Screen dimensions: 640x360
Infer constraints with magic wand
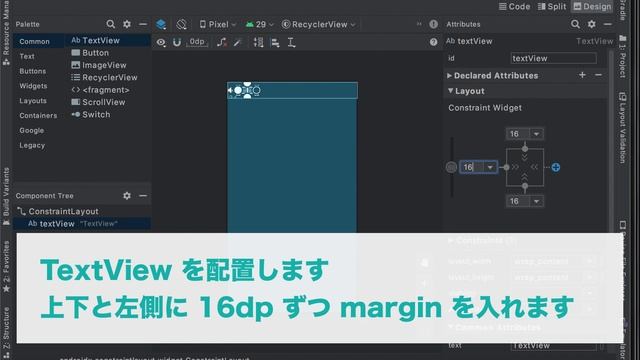(238, 42)
